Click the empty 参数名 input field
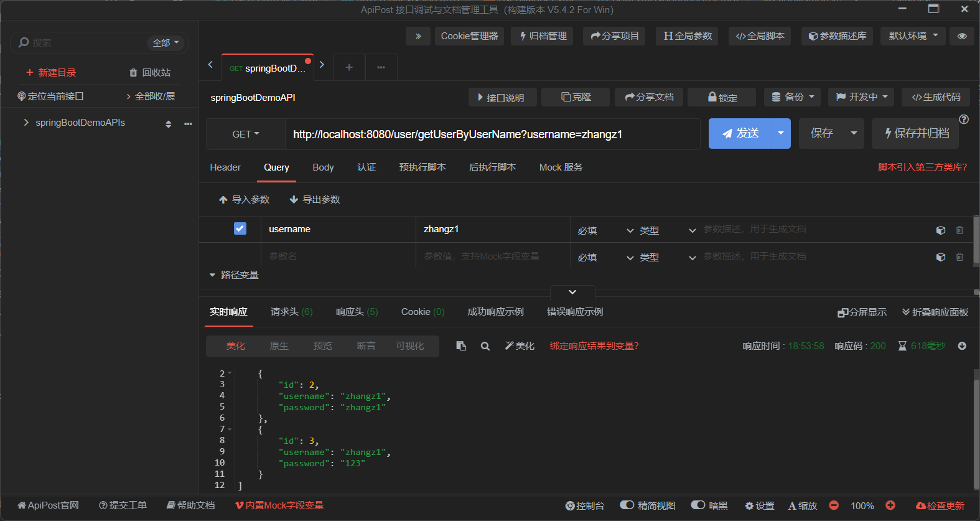 338,256
